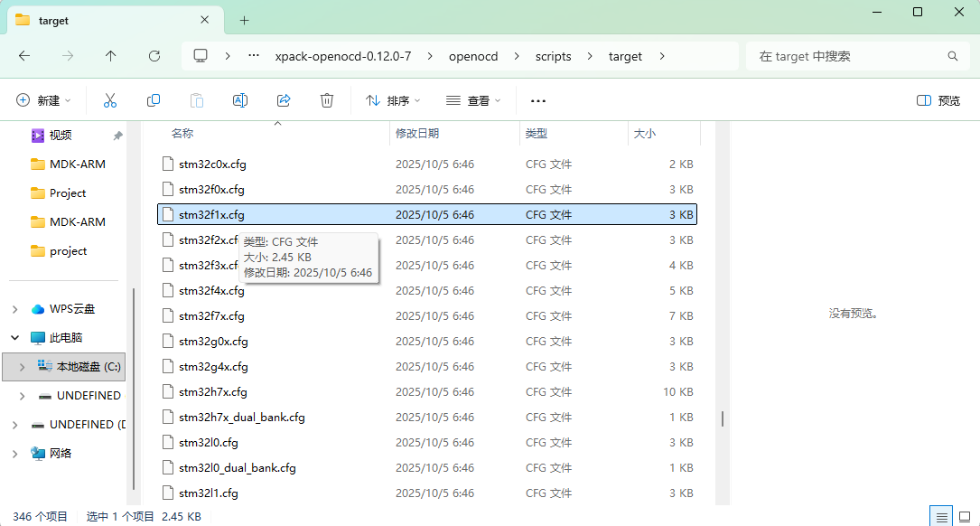Viewport: 980px width, 526px height.
Task: Go back with the left arrow
Action: coord(24,56)
